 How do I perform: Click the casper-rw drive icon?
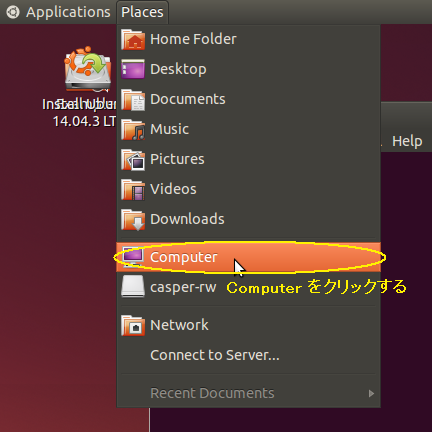[x=133, y=286]
